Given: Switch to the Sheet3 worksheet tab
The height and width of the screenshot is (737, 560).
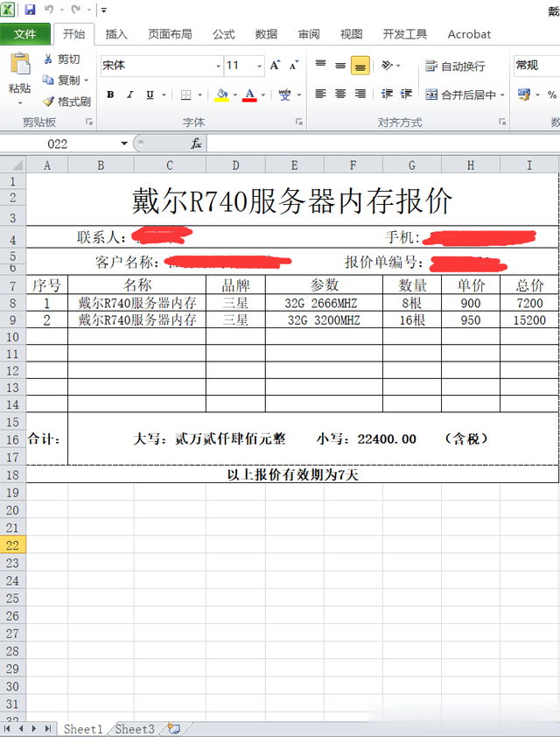Looking at the screenshot, I should click(135, 729).
